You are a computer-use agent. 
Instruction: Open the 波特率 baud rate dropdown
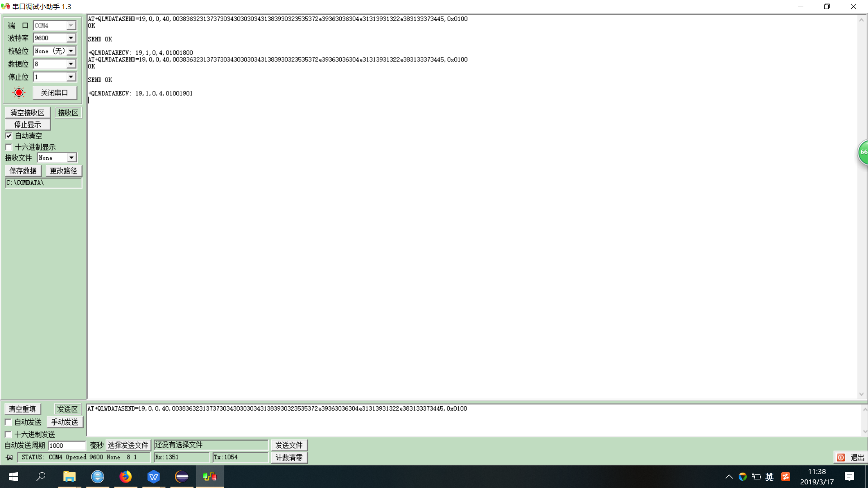[x=71, y=38]
